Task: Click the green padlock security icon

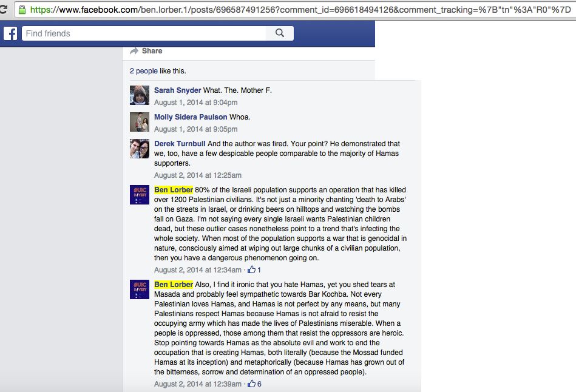Action: tap(22, 10)
